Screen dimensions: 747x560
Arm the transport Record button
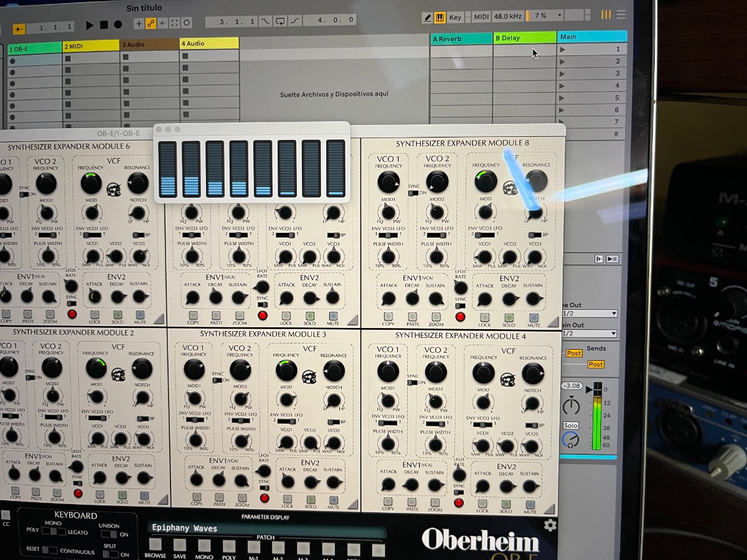118,25
